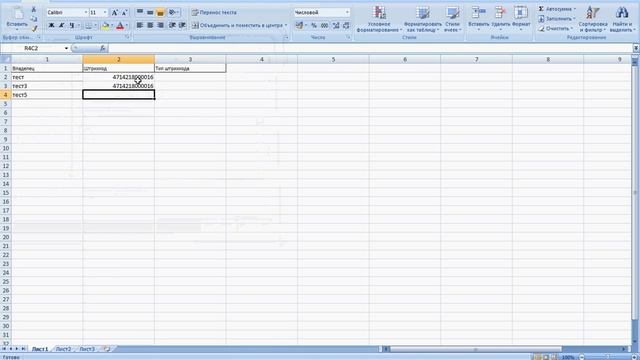Select row 4 header
Viewport: 640px width, 360px height.
6,95
